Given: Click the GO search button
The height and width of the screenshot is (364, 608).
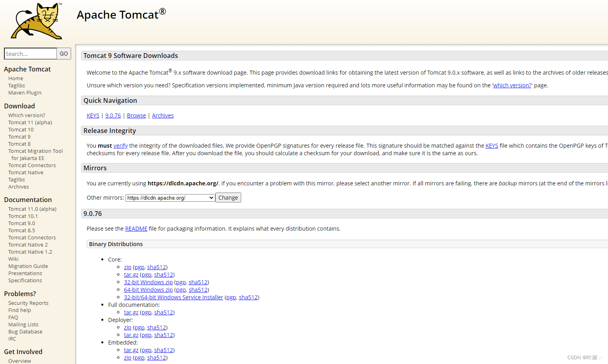Looking at the screenshot, I should click(x=64, y=53).
